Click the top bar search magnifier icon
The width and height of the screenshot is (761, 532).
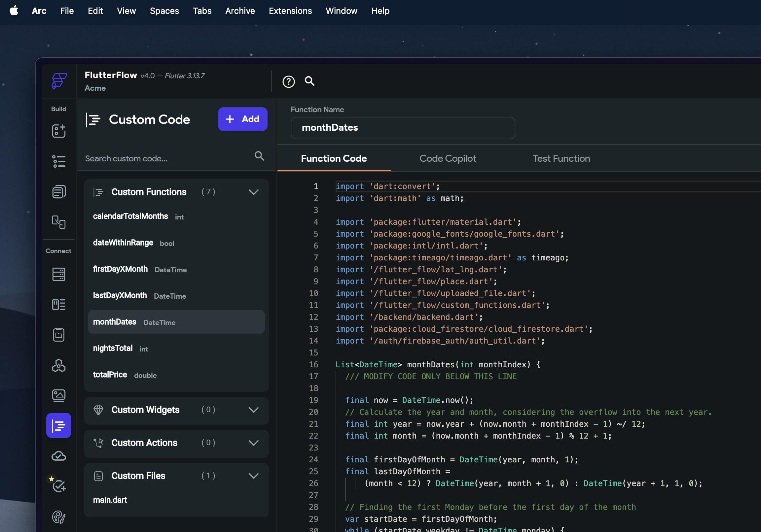[309, 81]
